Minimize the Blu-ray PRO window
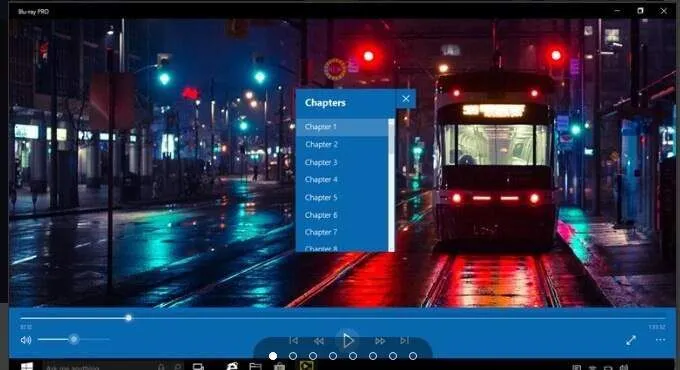 click(x=617, y=11)
